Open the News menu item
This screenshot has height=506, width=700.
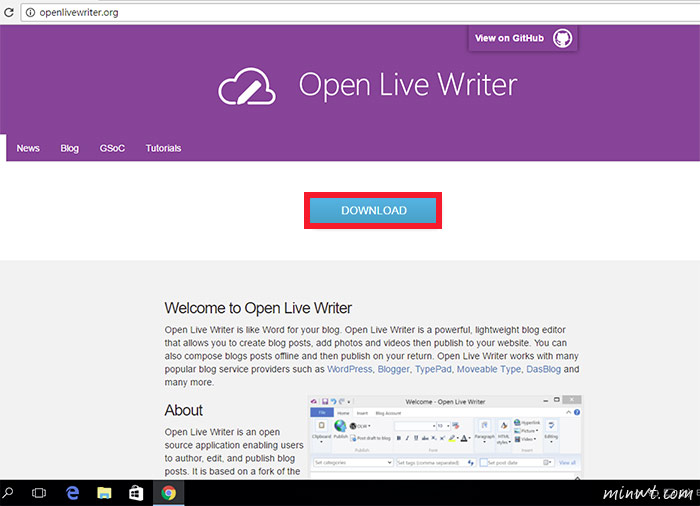(x=28, y=148)
